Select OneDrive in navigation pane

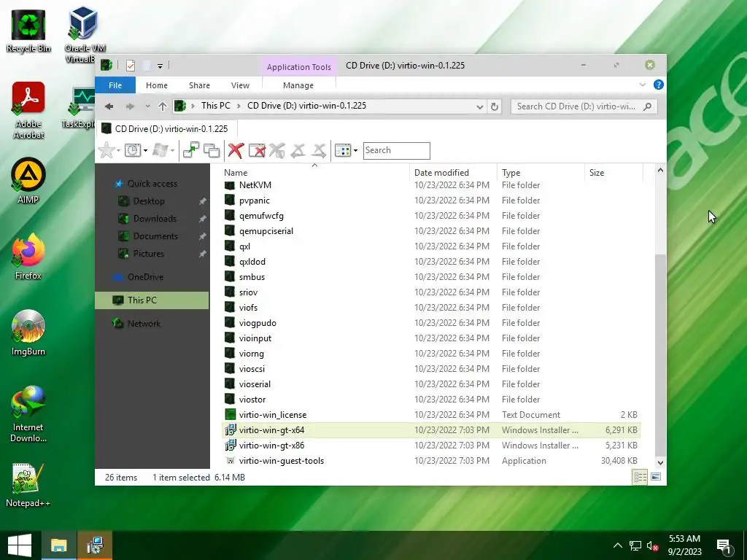click(x=145, y=276)
